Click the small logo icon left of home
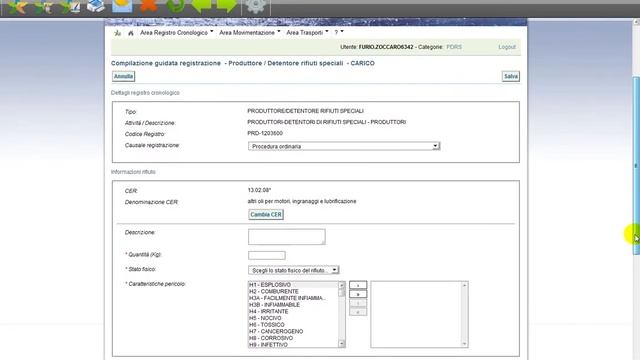The width and height of the screenshot is (640, 360). point(118,33)
